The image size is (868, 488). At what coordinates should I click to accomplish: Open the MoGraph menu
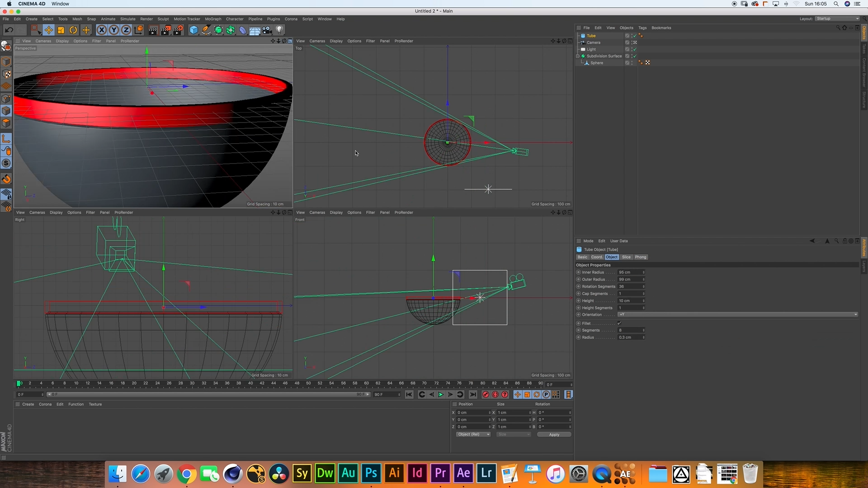click(213, 19)
